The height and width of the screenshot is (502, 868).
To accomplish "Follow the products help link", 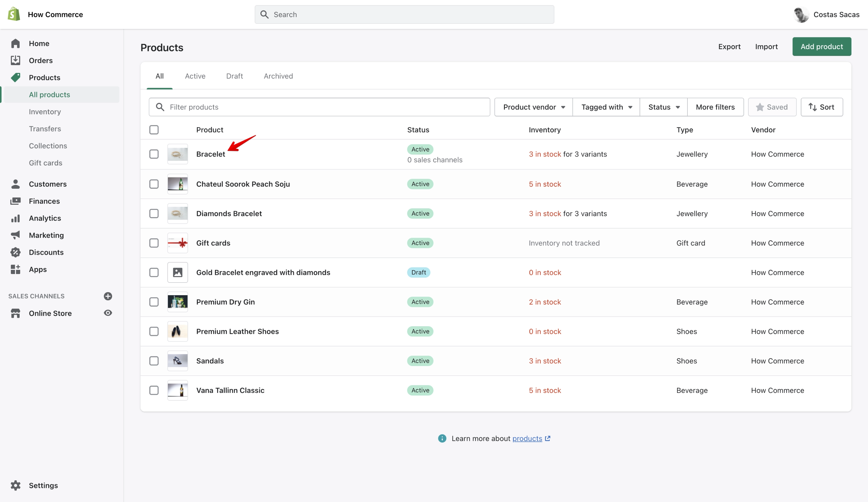I will (x=527, y=438).
